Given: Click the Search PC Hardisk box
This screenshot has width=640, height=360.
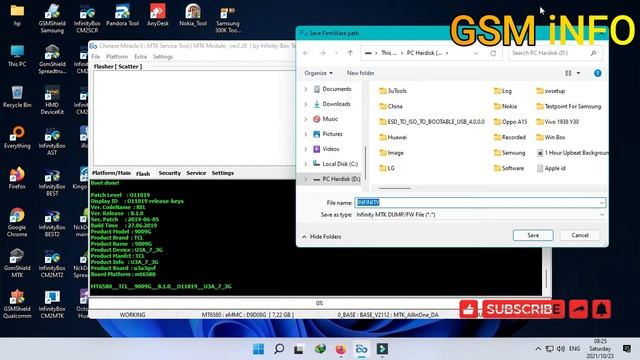Looking at the screenshot, I should tap(554, 53).
